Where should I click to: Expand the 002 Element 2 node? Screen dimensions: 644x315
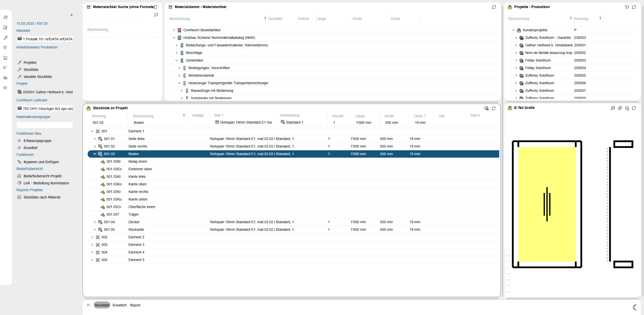92,237
